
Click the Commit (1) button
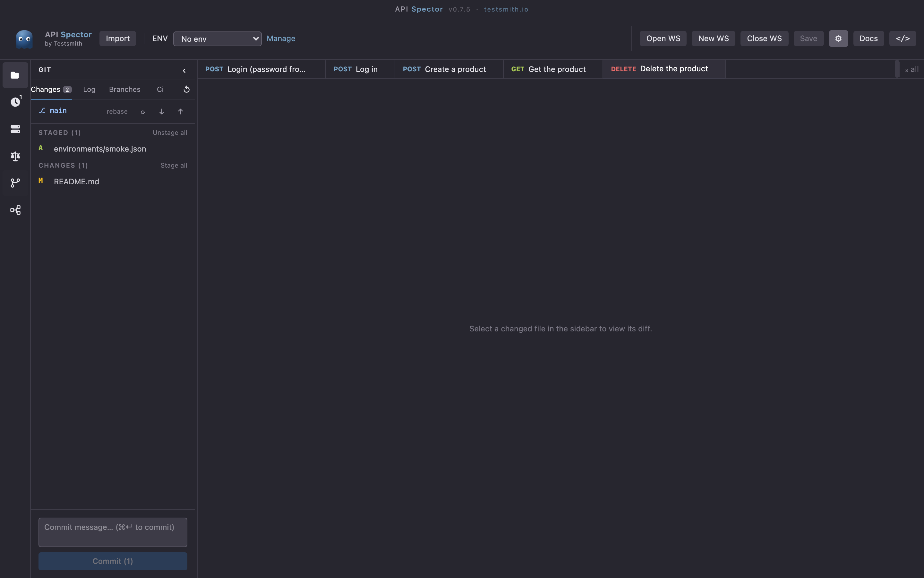coord(113,561)
